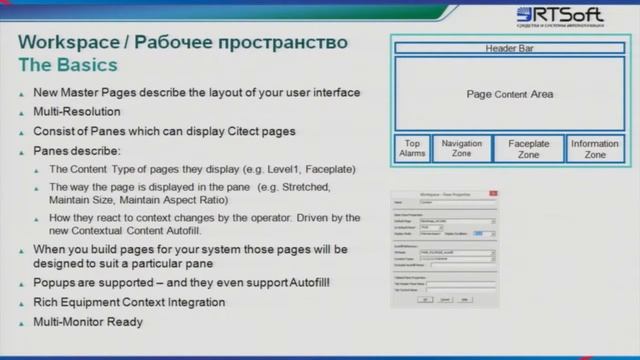The height and width of the screenshot is (360, 640).
Task: Select the Top Alarms pane box
Action: pyautogui.click(x=412, y=149)
